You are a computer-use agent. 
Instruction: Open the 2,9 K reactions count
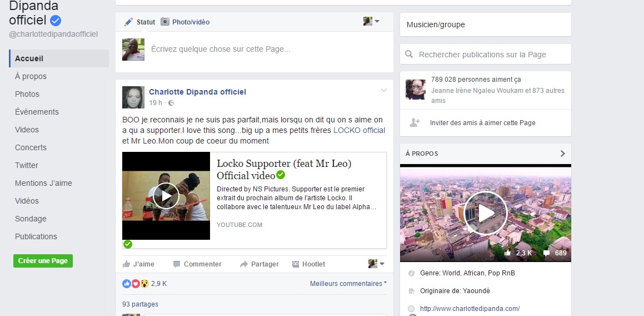[x=159, y=284]
